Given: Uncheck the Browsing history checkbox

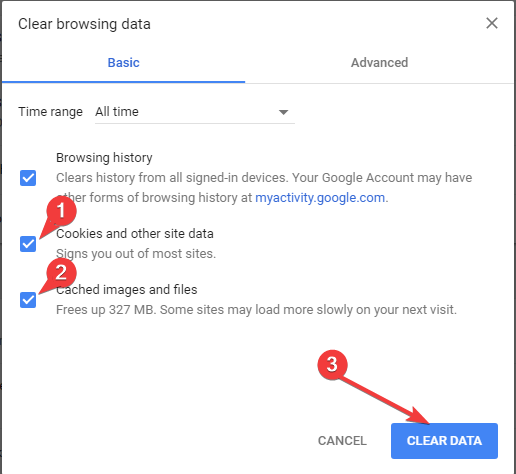Looking at the screenshot, I should (x=28, y=178).
